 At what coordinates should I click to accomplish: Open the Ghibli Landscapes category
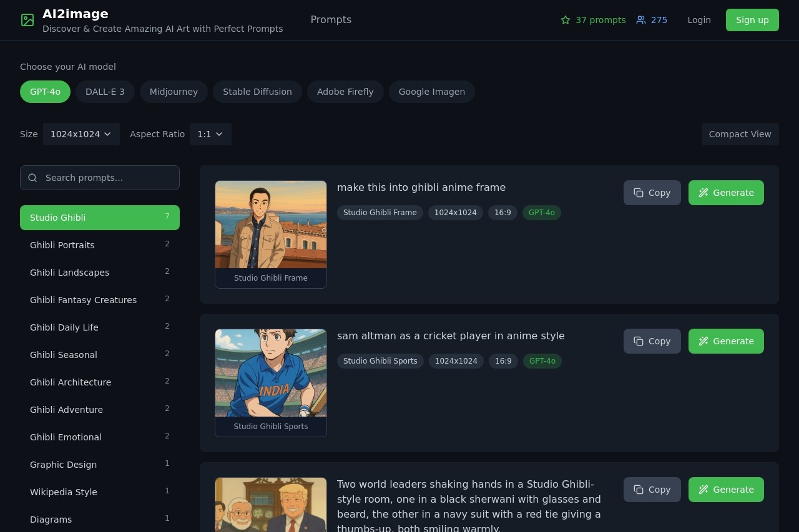(100, 273)
